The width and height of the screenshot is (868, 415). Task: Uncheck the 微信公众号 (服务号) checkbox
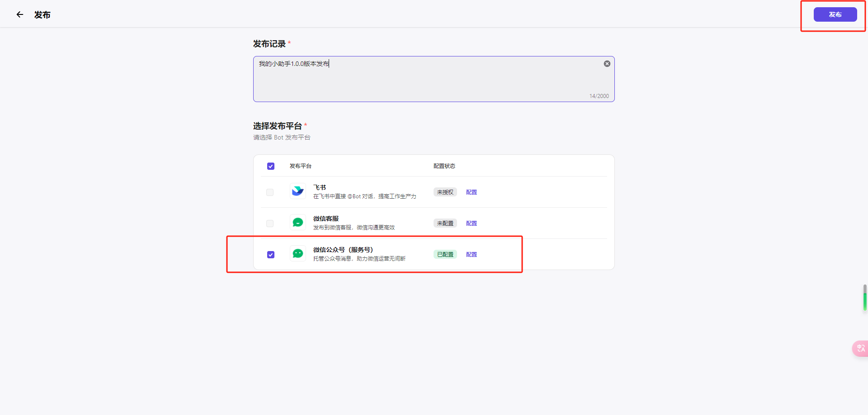point(271,255)
